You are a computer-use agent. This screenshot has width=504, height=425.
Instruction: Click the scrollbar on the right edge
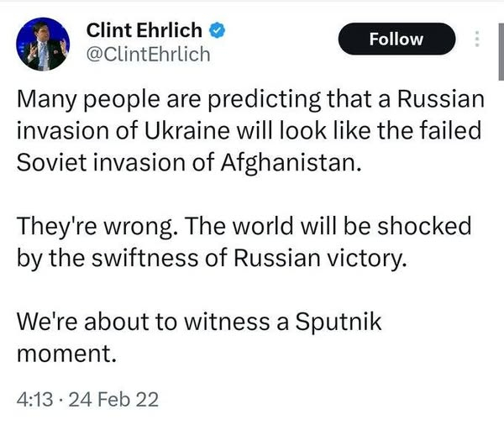tap(500, 50)
